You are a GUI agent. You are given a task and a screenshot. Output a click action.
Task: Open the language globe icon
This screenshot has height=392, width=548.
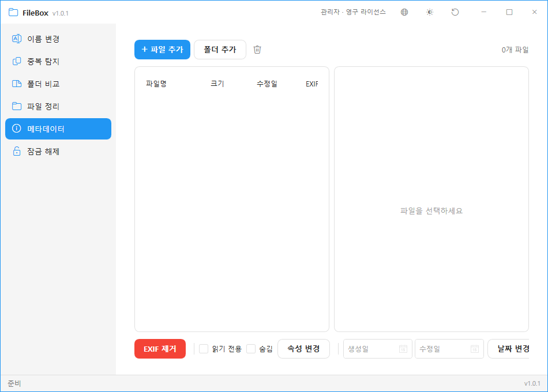[x=404, y=12]
